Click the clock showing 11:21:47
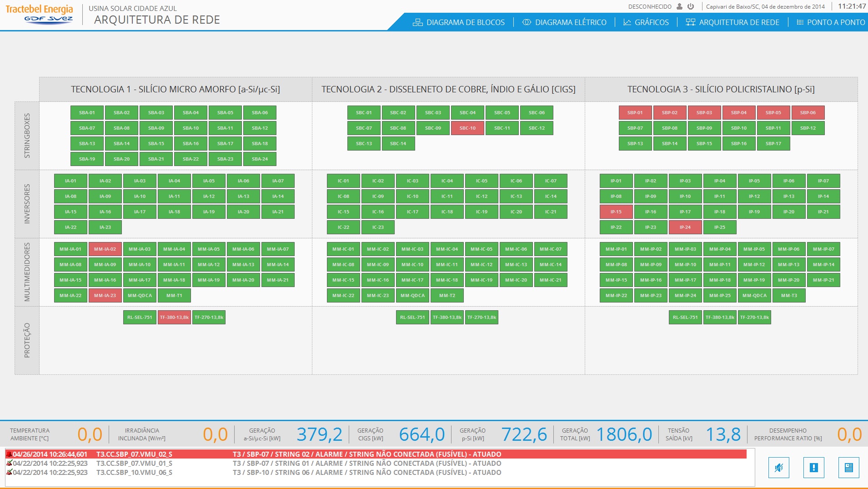The width and height of the screenshot is (868, 489). point(852,6)
